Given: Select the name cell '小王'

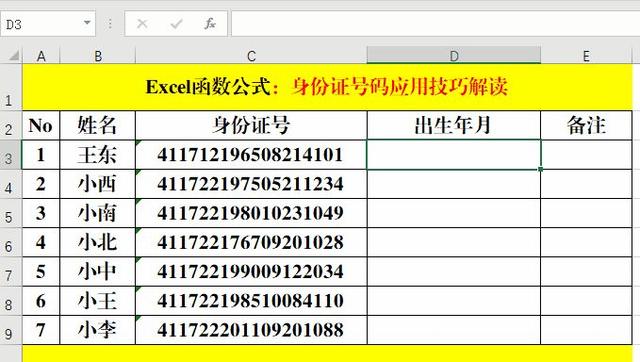Looking at the screenshot, I should click(98, 301).
